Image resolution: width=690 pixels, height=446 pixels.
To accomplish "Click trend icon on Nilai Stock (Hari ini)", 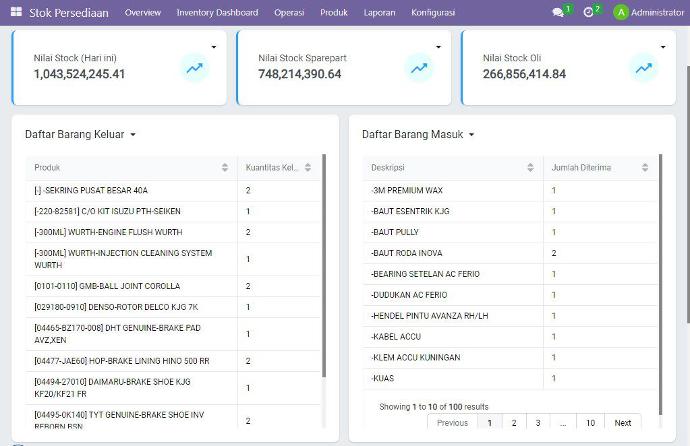I will [194, 68].
